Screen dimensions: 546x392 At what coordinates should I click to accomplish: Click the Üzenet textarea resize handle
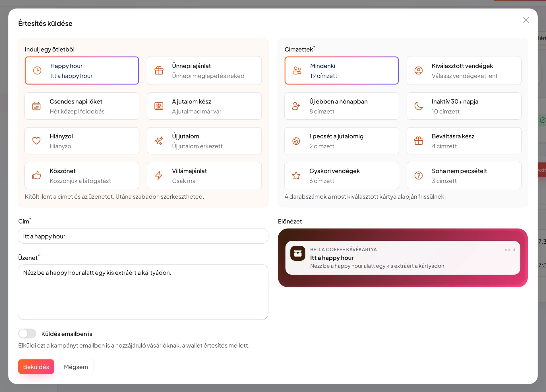tap(266, 317)
